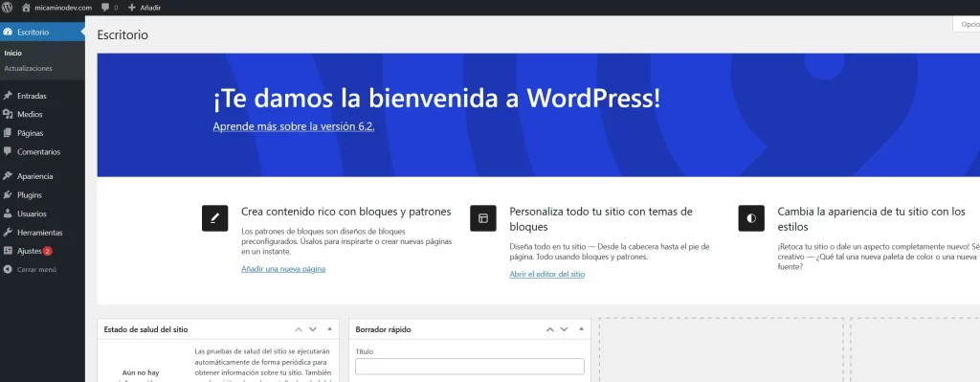980x382 pixels.
Task: Move Estado de salud del sitio down
Action: pyautogui.click(x=313, y=329)
